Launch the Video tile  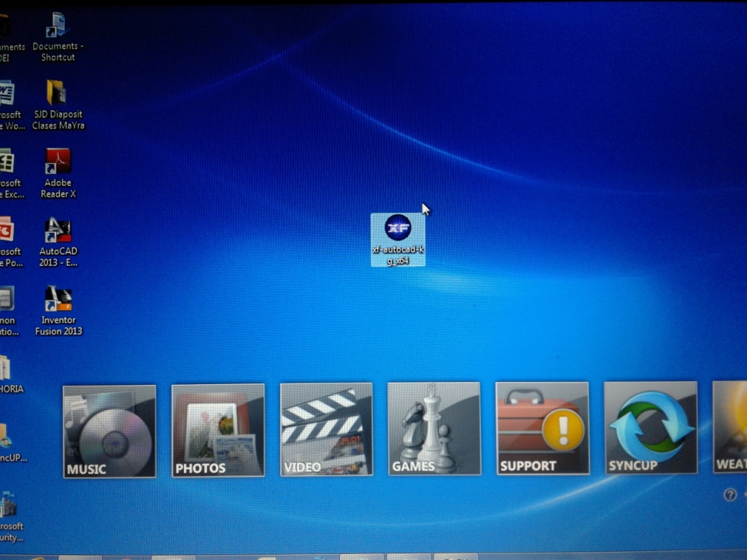click(326, 429)
